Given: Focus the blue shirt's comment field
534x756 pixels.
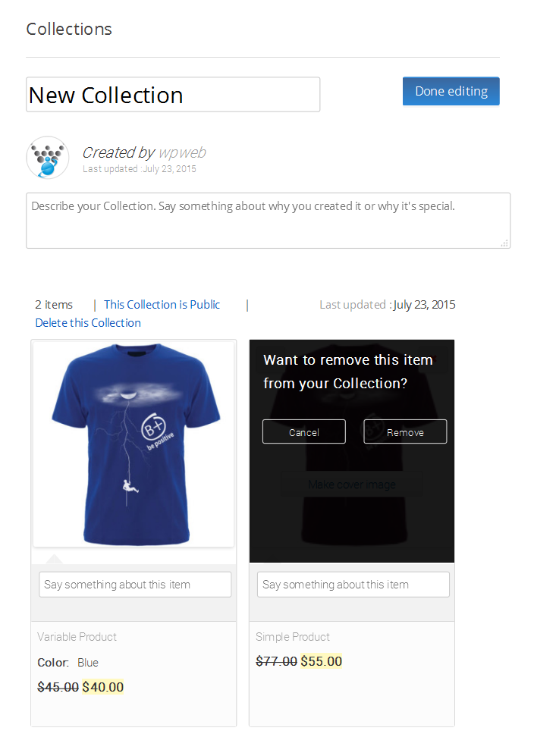Looking at the screenshot, I should click(x=135, y=585).
